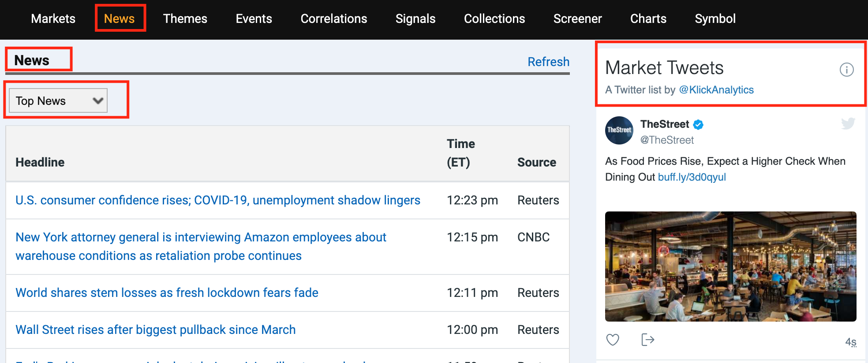The image size is (868, 363).
Task: Click the 12:23 pm time cell
Action: click(472, 200)
